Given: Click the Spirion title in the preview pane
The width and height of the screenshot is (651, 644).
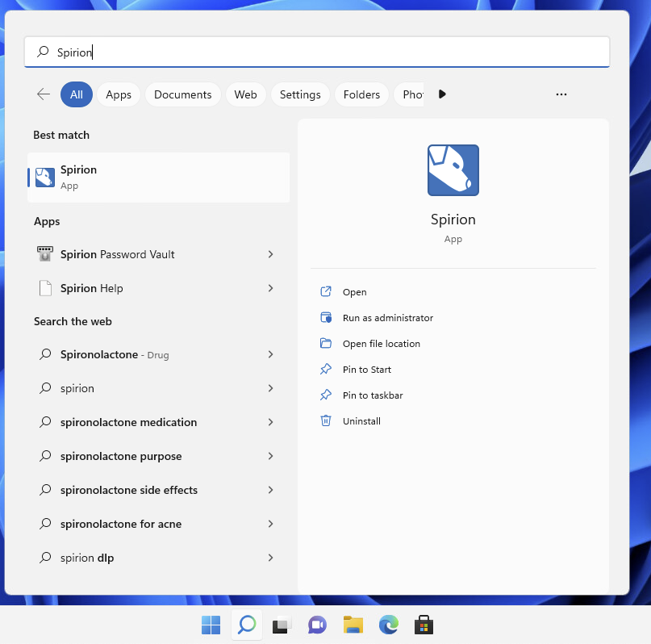Looking at the screenshot, I should tap(453, 219).
